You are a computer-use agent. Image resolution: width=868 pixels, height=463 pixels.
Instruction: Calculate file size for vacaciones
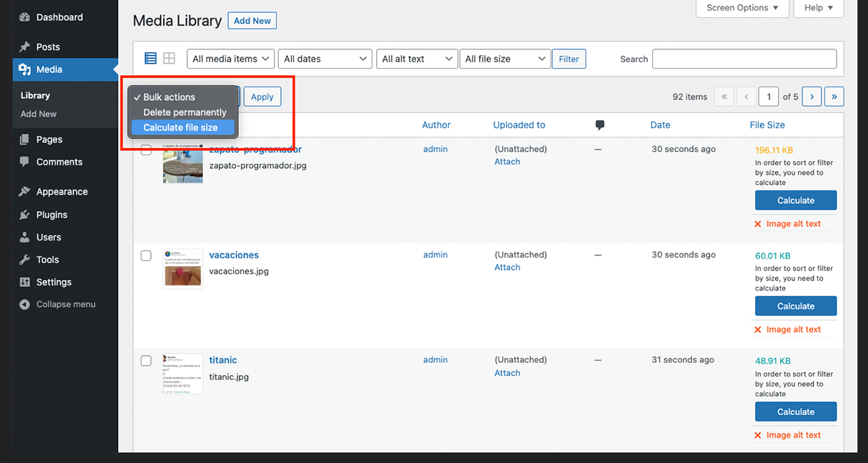click(x=796, y=306)
